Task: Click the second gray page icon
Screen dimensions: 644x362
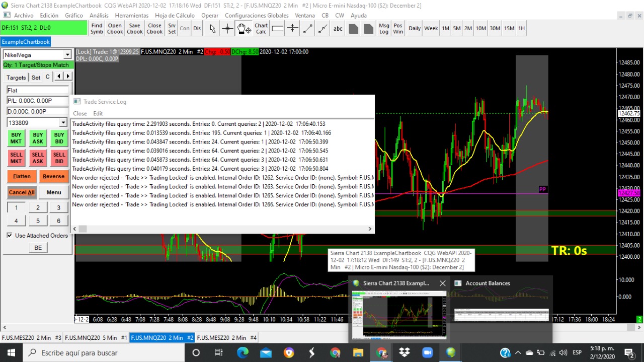Action: [368, 29]
